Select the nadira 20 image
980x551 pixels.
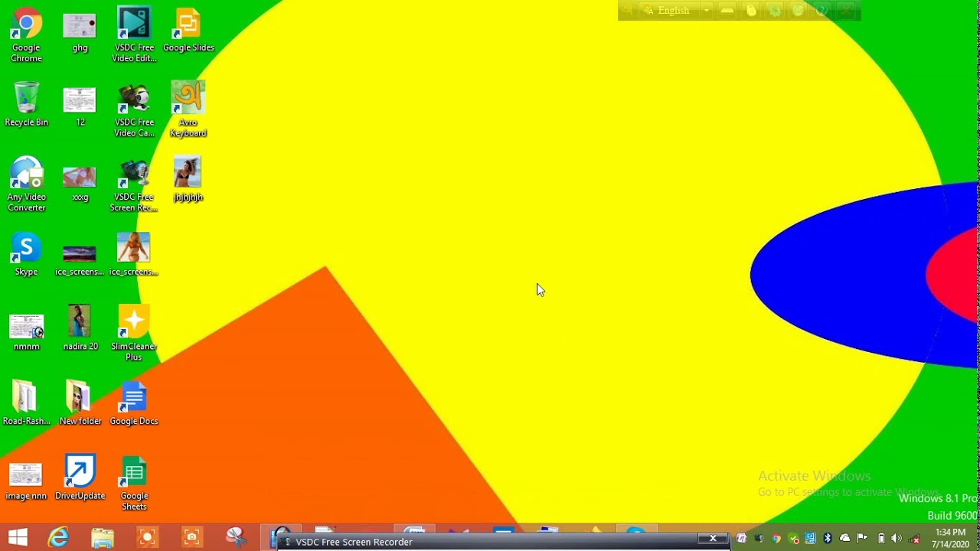[x=80, y=328]
